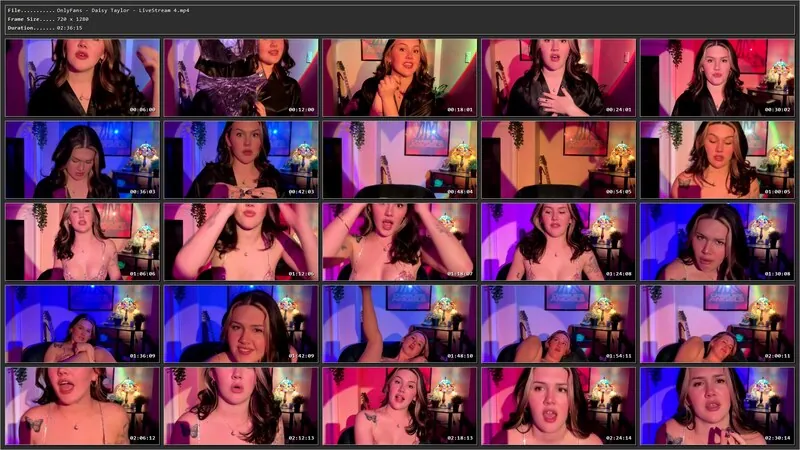Image resolution: width=800 pixels, height=450 pixels.
Task: Select the empty-chair frame at 00:48:04
Action: [x=399, y=160]
